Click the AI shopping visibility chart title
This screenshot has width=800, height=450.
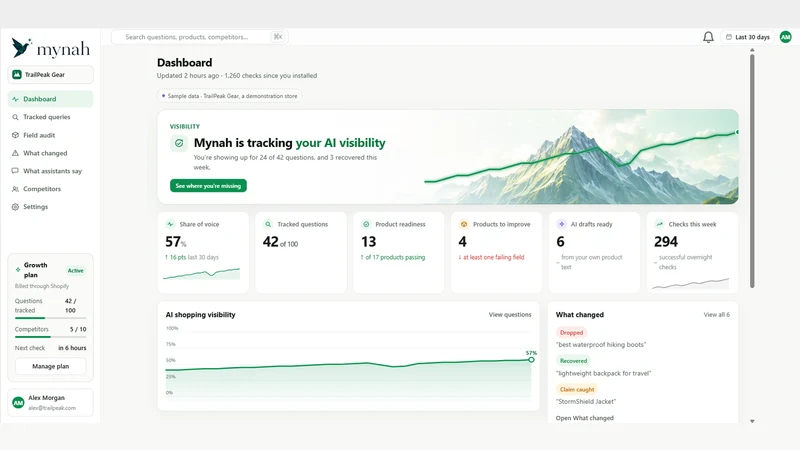tap(201, 315)
